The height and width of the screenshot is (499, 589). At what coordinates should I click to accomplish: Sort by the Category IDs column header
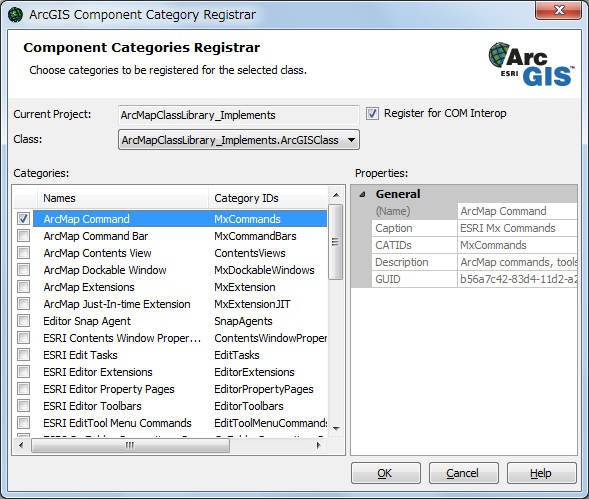(268, 198)
